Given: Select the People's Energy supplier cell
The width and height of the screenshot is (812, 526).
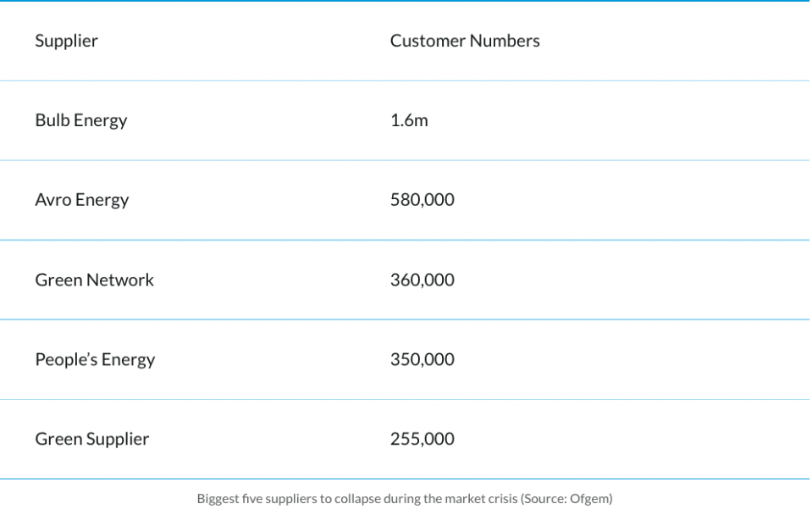Looking at the screenshot, I should point(95,359).
